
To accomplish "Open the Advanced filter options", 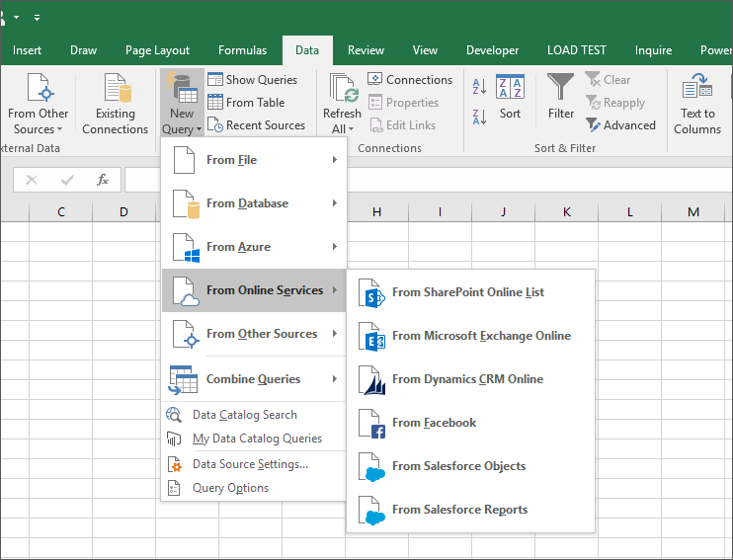I will point(620,125).
